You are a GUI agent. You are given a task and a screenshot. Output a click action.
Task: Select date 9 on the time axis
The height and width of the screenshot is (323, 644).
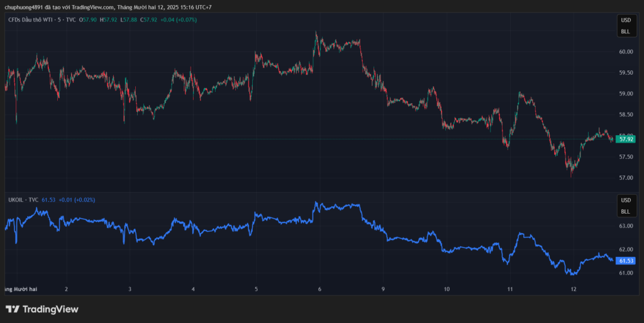[x=383, y=289]
